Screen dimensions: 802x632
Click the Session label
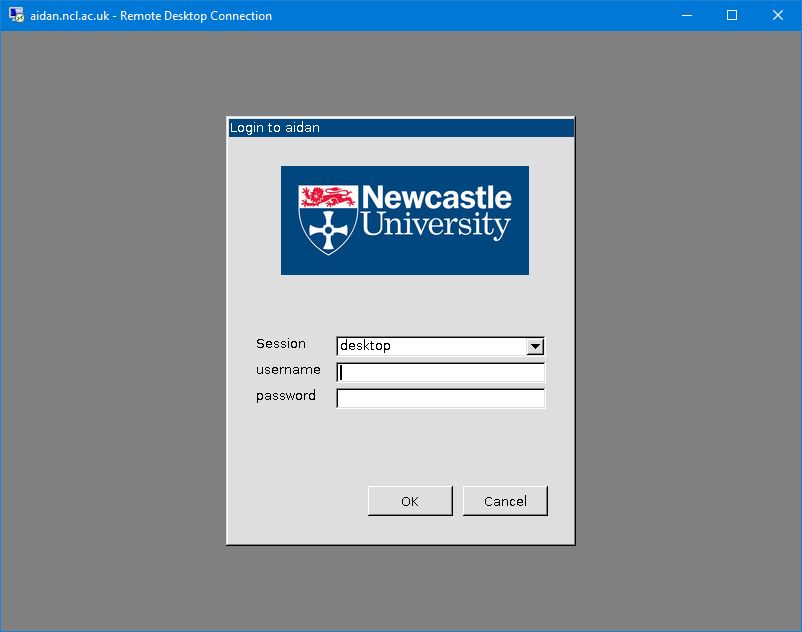pyautogui.click(x=281, y=344)
